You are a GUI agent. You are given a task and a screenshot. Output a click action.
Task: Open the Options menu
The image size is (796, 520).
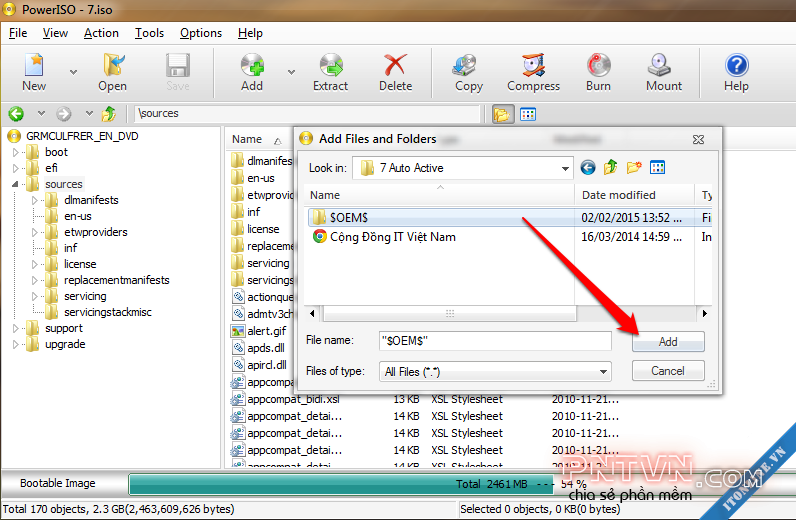(x=201, y=33)
